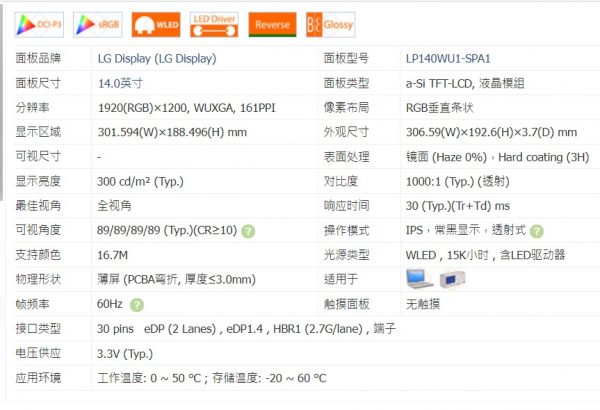The width and height of the screenshot is (600, 410).
Task: Click the 接口类型 row label
Action: (38, 329)
